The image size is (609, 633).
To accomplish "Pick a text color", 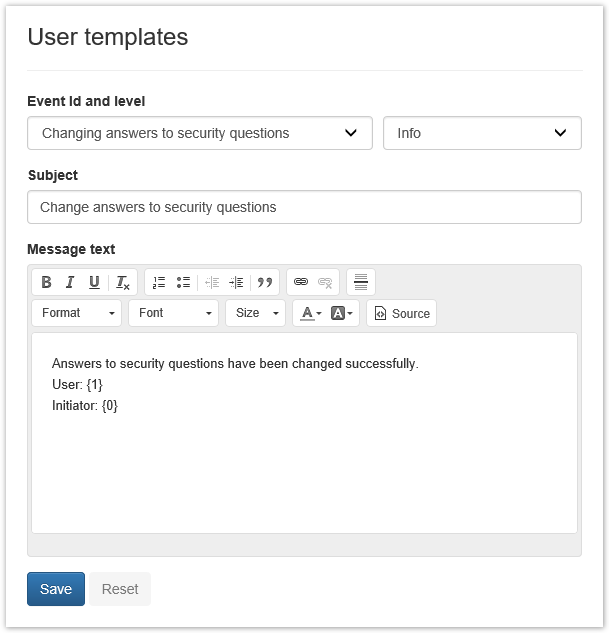I will coord(311,313).
